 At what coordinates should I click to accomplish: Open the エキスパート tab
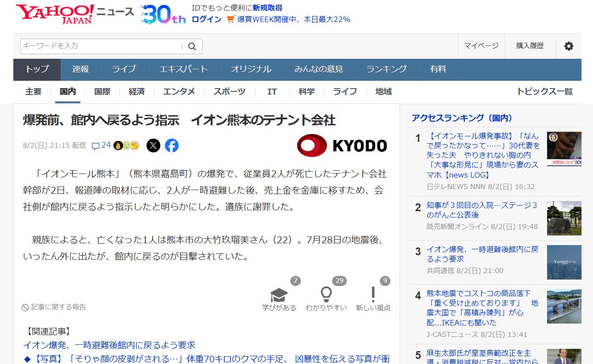pyautogui.click(x=184, y=69)
